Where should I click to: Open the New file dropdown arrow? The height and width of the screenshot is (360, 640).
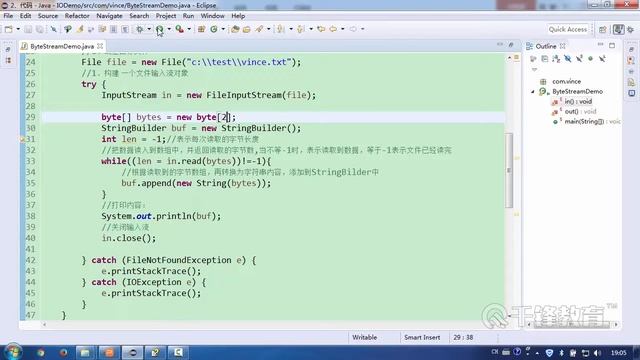coord(18,29)
